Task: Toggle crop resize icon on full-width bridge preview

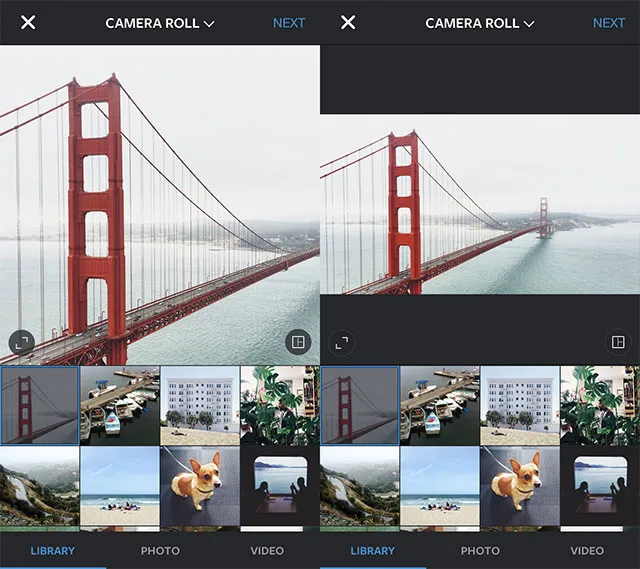Action: pos(342,342)
